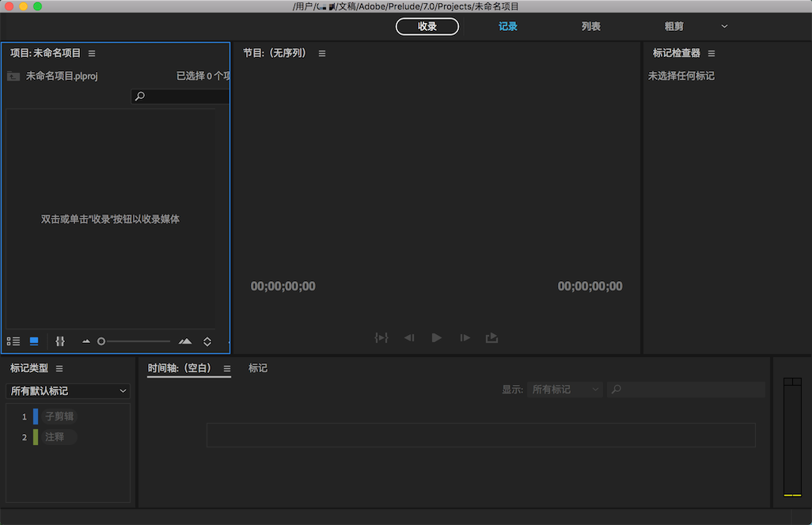Switch project panel to thumbnail view
This screenshot has width=812, height=525.
pos(34,341)
